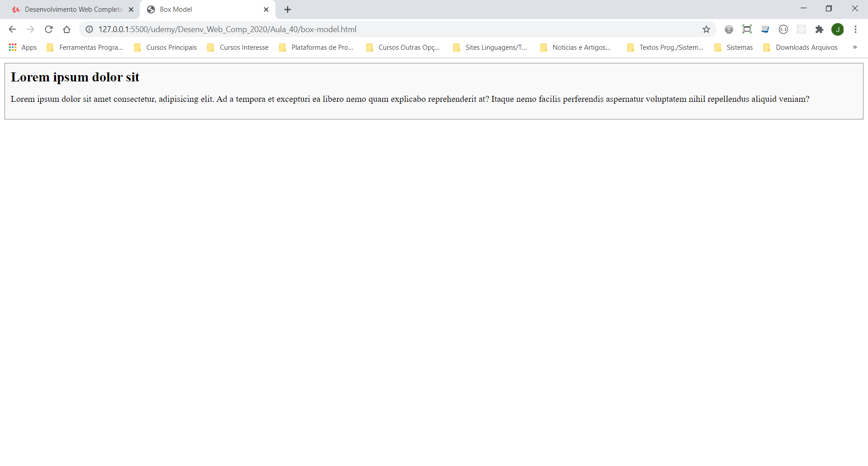The image size is (868, 466).
Task: Close the Chrome window
Action: tap(854, 9)
